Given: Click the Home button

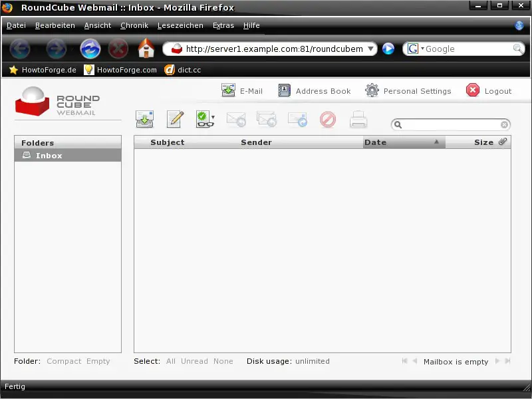Looking at the screenshot, I should [146, 48].
